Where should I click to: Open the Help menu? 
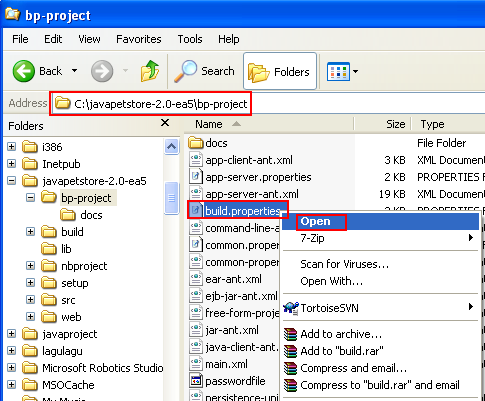click(229, 39)
